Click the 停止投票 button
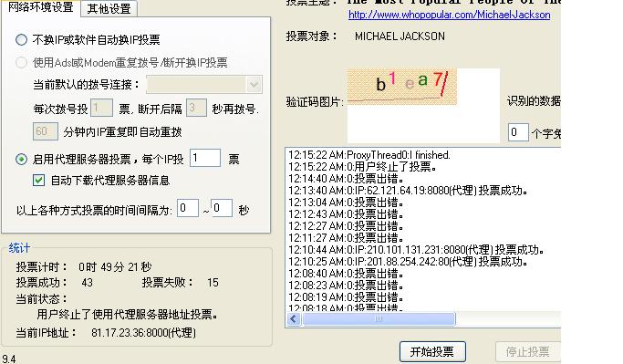 tap(527, 351)
